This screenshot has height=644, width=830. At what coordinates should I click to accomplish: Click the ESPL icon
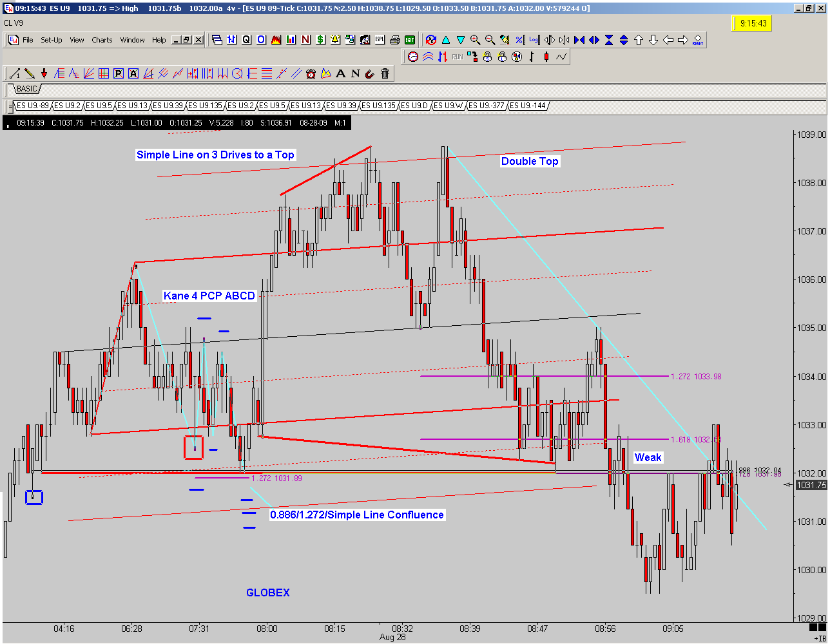click(x=380, y=40)
